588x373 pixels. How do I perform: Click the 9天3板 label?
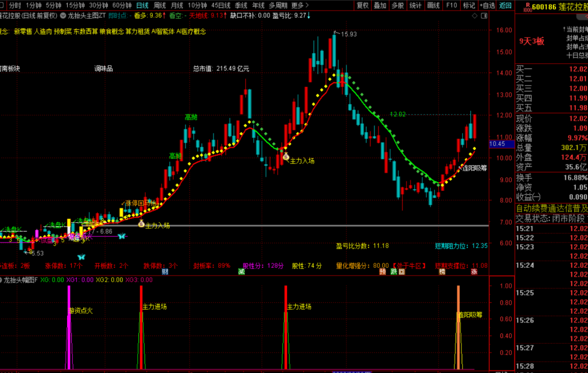[532, 41]
